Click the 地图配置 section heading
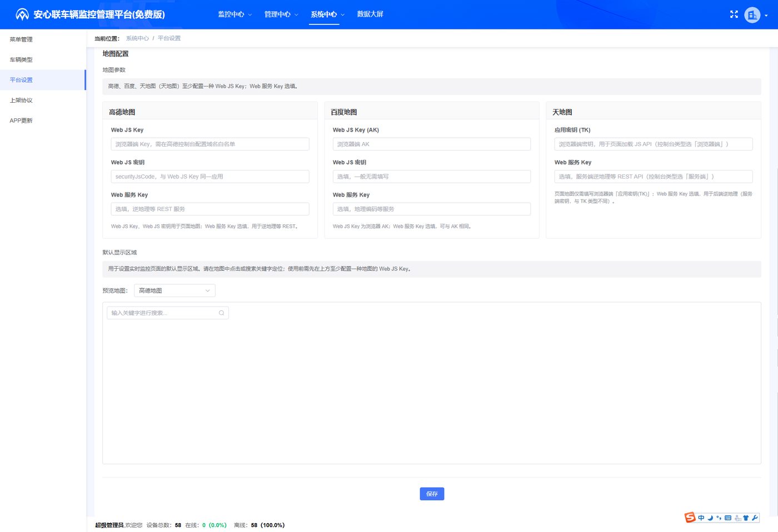Screen dimensions: 778x532 coord(116,54)
